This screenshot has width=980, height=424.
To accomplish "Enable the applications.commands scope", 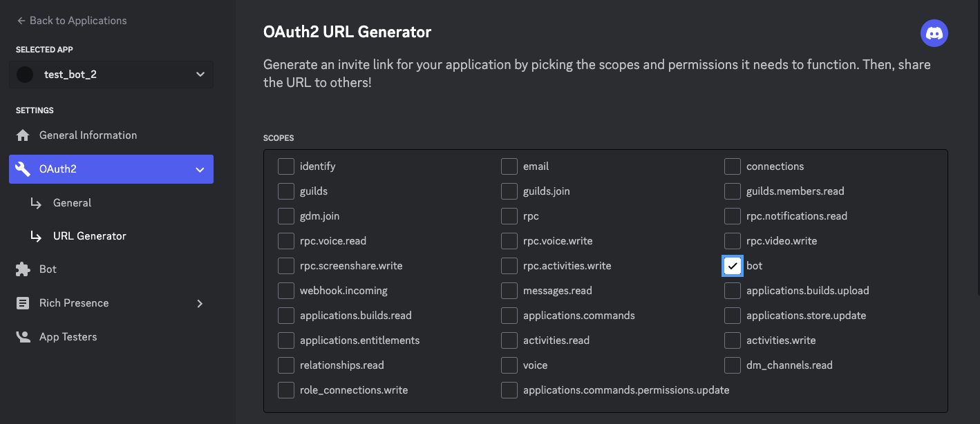I will [509, 316].
